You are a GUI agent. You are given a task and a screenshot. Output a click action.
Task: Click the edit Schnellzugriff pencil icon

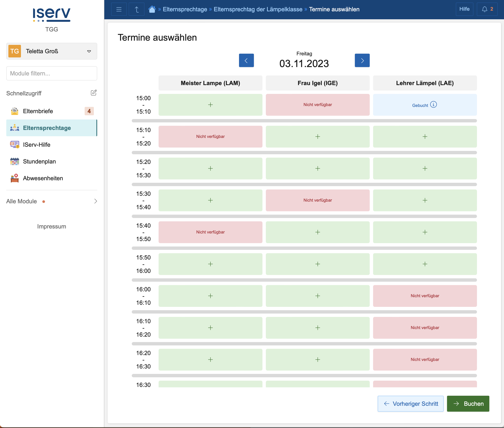pos(94,93)
